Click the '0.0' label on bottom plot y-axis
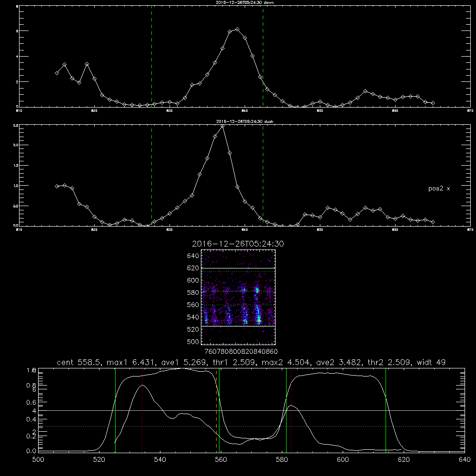The image size is (476, 476). [31, 451]
